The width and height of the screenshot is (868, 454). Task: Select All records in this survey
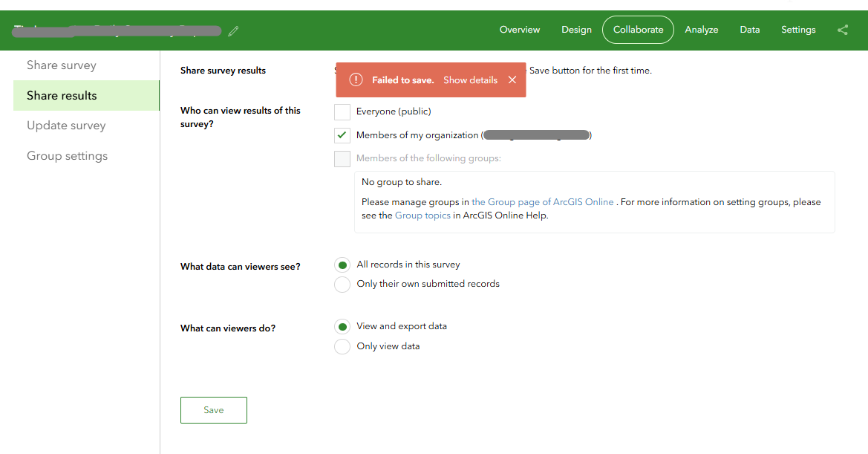coord(342,265)
